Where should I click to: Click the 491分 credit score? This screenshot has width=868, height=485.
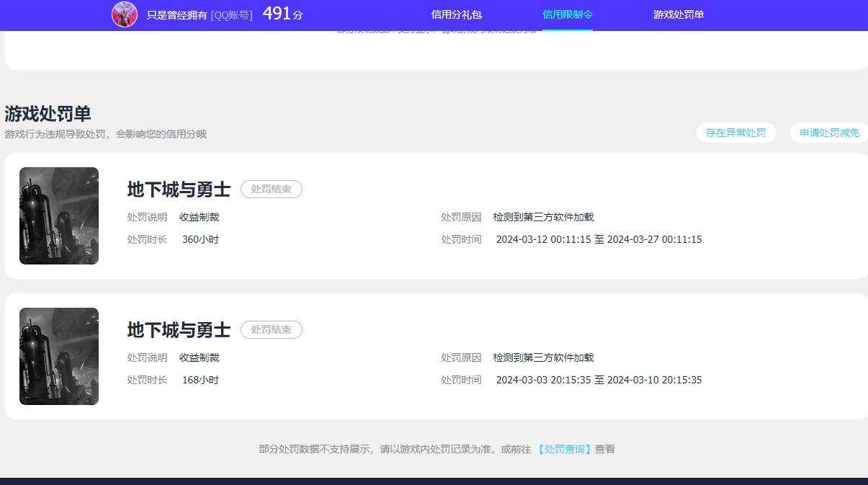282,14
